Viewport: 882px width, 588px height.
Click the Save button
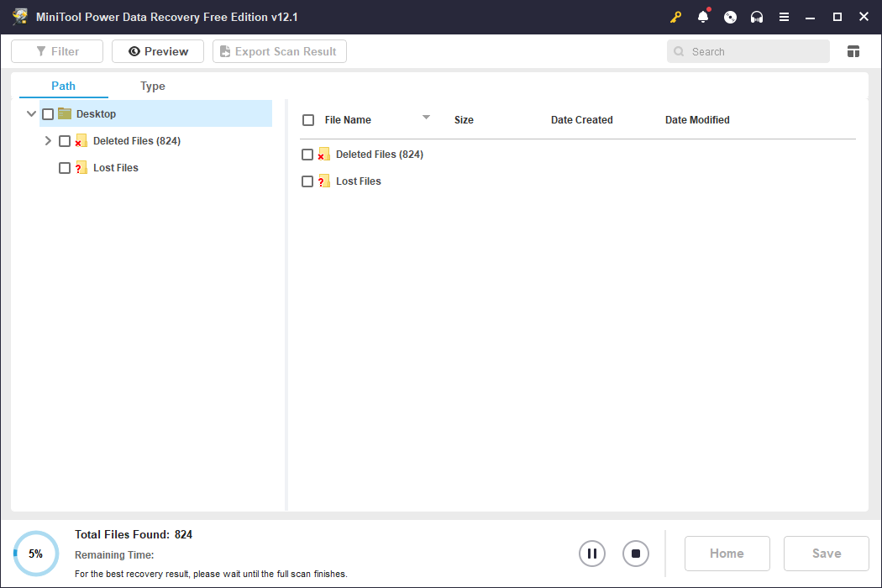click(827, 554)
